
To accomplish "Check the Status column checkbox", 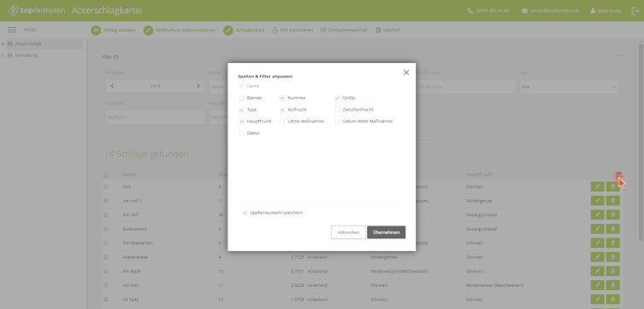I will (242, 133).
